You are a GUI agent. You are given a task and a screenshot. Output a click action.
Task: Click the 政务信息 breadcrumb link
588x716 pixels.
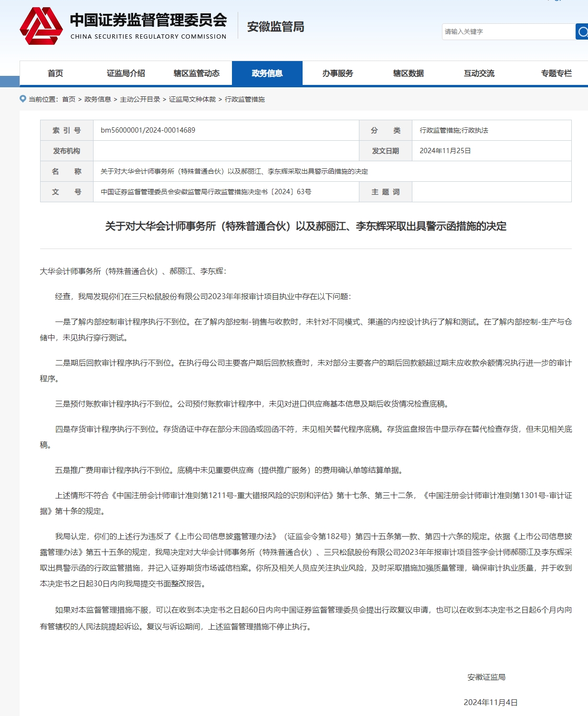coord(97,99)
